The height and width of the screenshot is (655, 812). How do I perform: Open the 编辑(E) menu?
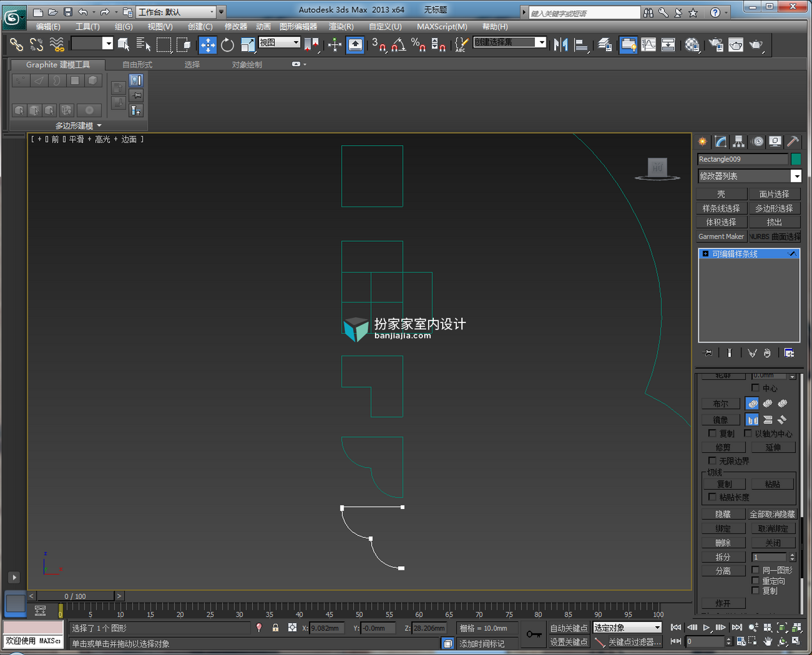tap(48, 26)
